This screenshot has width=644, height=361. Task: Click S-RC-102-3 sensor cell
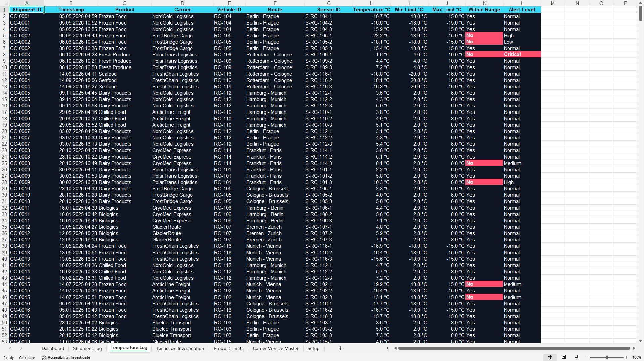coord(329,297)
